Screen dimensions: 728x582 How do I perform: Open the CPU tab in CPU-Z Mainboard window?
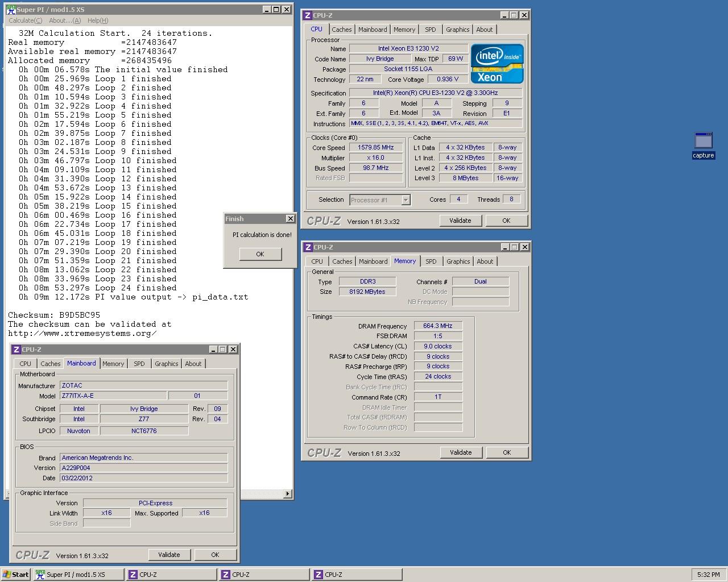25,364
